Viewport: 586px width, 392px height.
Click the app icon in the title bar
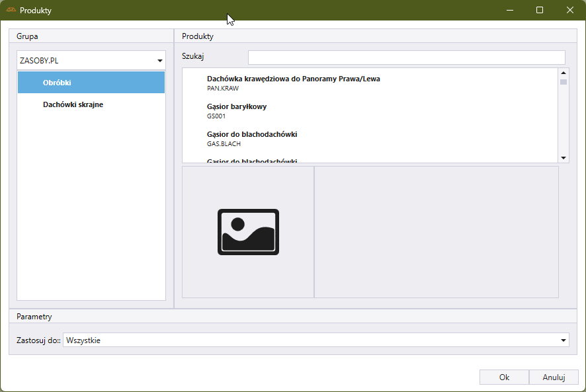(x=11, y=11)
